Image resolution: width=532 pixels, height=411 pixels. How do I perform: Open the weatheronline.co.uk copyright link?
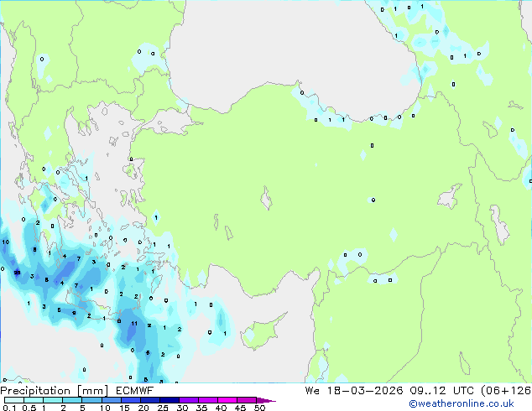click(462, 403)
